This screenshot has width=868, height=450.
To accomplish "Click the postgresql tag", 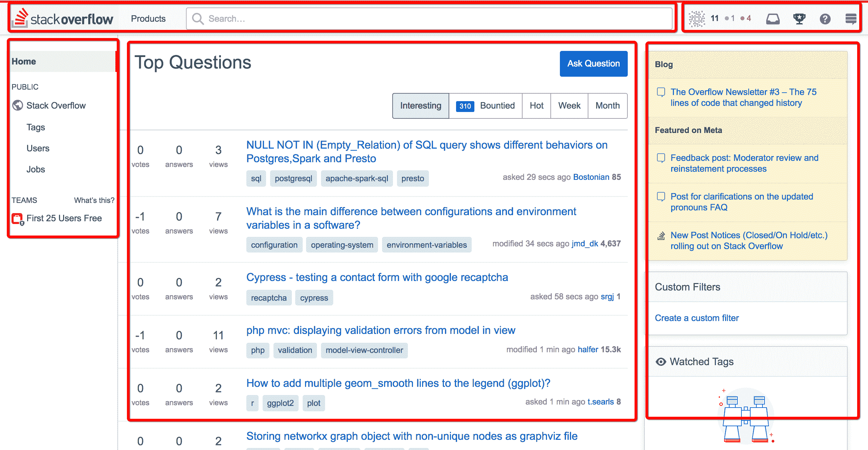I will [293, 179].
